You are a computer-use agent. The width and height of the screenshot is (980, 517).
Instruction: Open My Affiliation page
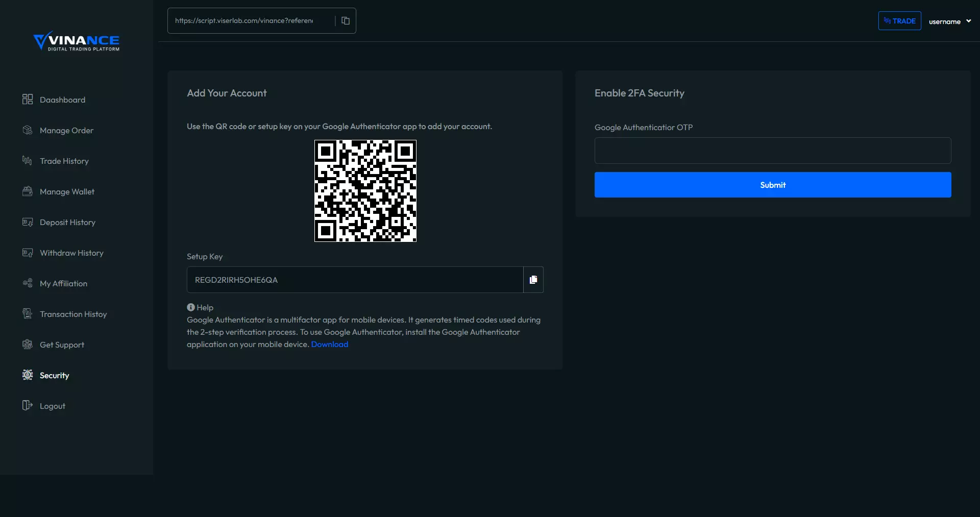[x=64, y=283]
